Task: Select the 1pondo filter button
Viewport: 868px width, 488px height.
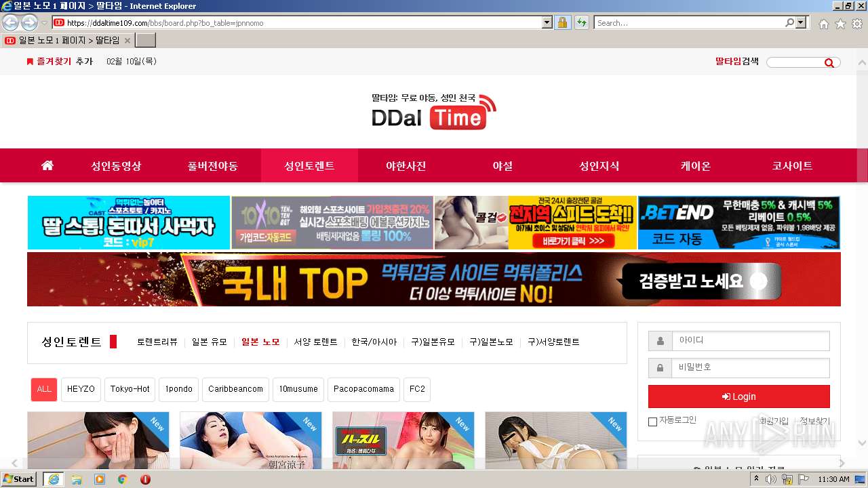Action: tap(179, 389)
